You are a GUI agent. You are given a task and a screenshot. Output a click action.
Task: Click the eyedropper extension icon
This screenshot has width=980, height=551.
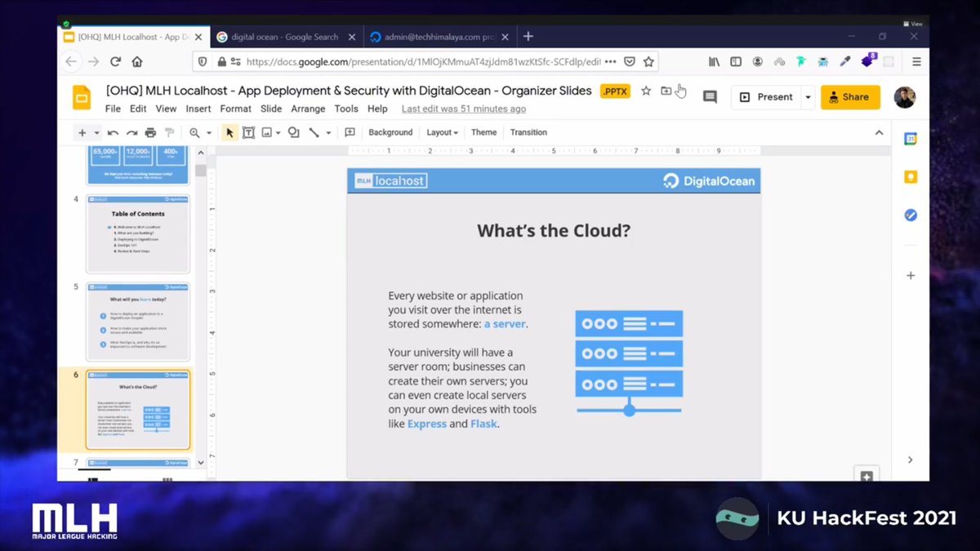tap(845, 61)
